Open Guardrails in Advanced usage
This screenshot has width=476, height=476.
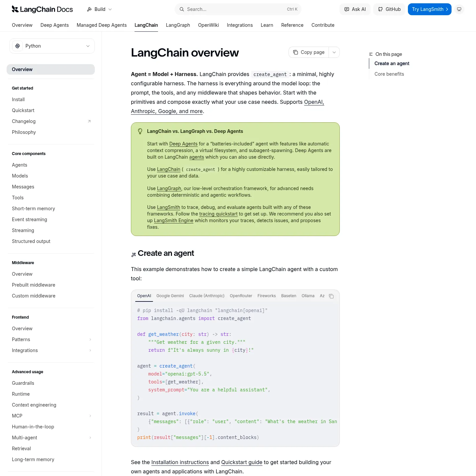tap(23, 383)
